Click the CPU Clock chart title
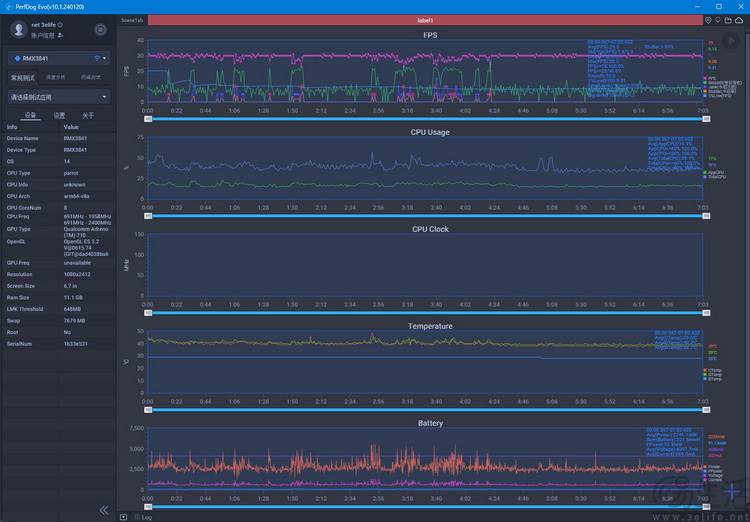Image resolution: width=750 pixels, height=522 pixels. point(430,229)
